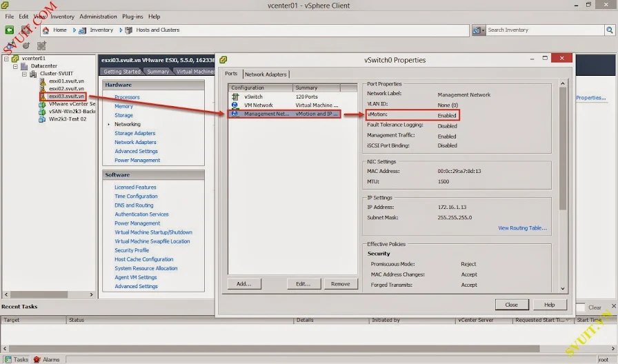This screenshot has width=618, height=364.
Task: Switch to the Ports tab
Action: pos(231,74)
